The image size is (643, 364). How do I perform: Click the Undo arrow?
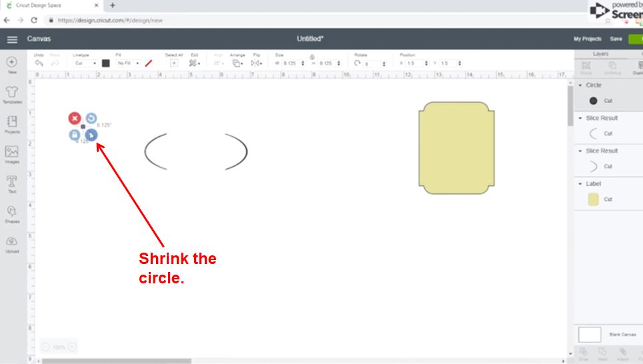click(x=39, y=63)
